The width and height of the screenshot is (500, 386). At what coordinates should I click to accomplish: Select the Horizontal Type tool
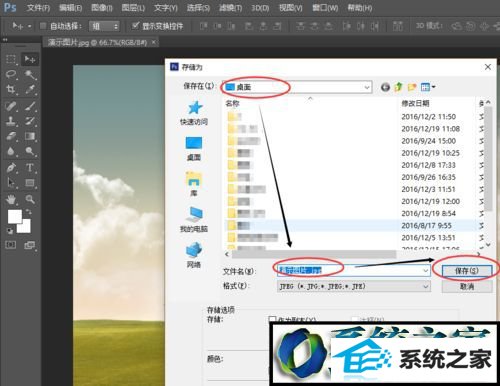tap(30, 167)
